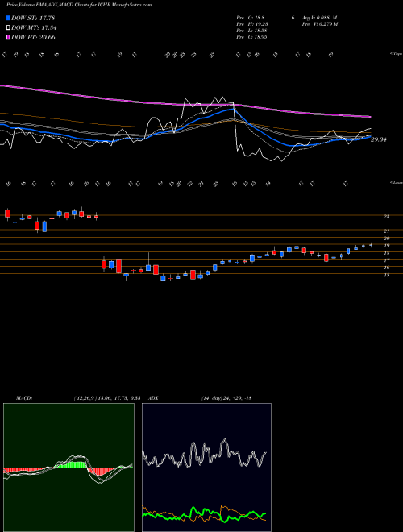The height and width of the screenshot is (532, 403).
Task: Click the 29.34 price label
Action: pyautogui.click(x=379, y=139)
